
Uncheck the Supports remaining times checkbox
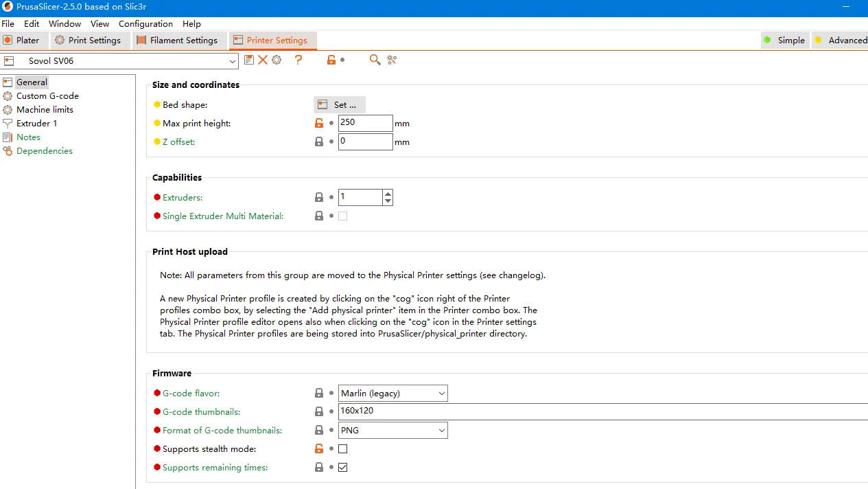[x=343, y=468]
